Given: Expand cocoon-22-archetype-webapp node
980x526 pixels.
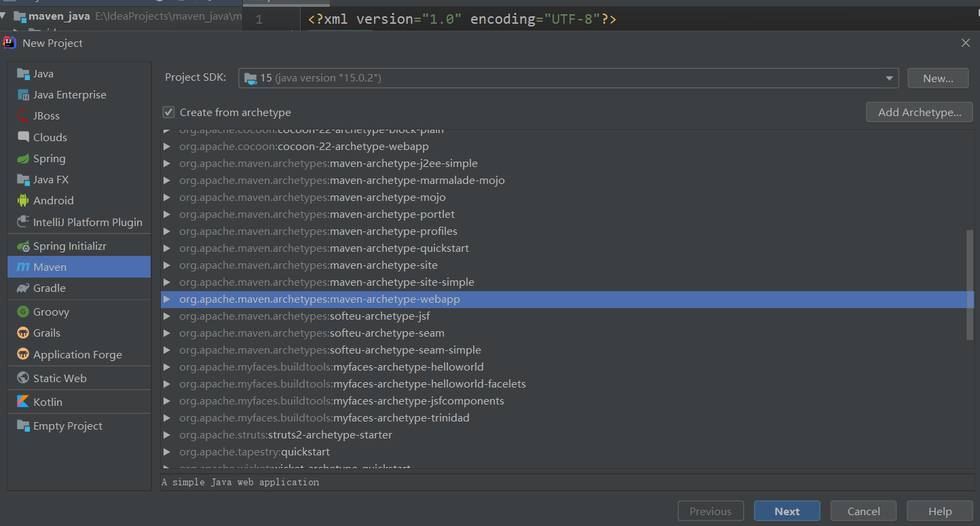Looking at the screenshot, I should point(167,147).
